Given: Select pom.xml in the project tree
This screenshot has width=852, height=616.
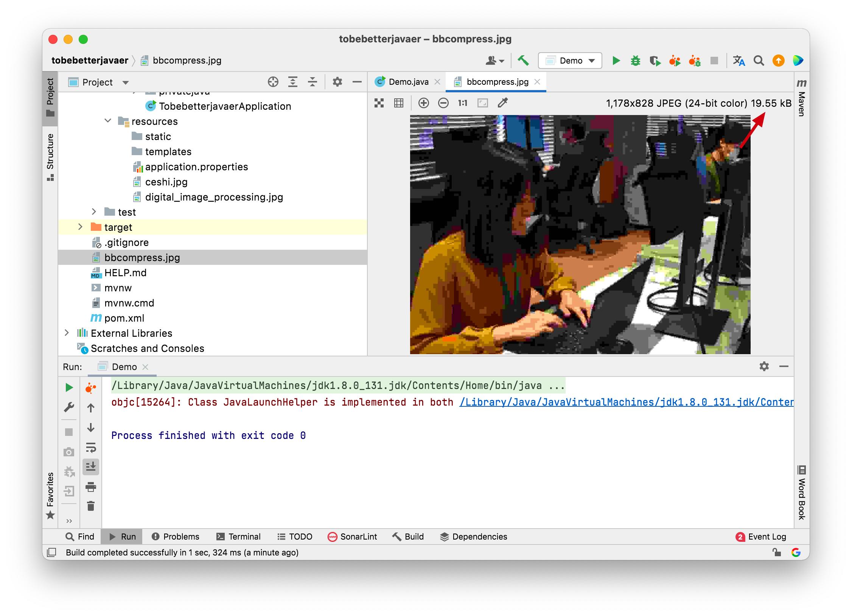Looking at the screenshot, I should tap(124, 318).
